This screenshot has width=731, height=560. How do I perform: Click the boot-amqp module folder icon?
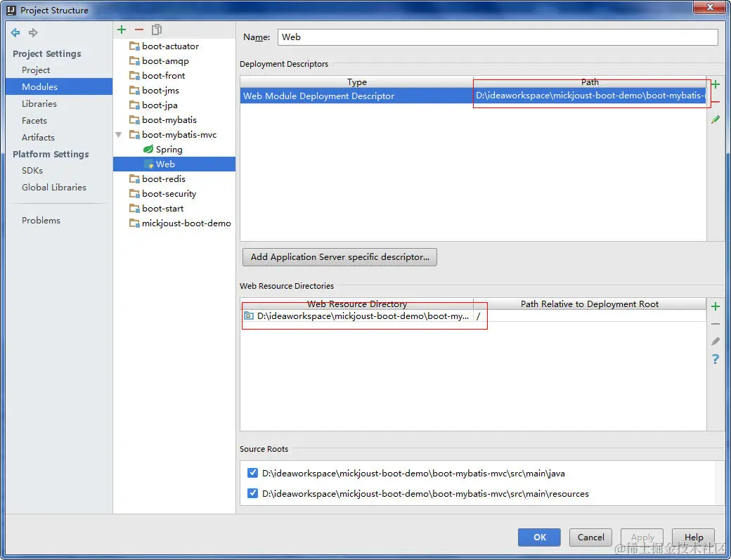pos(134,61)
